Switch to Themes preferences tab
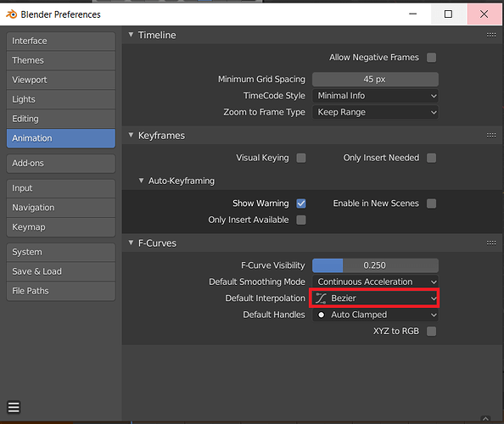The height and width of the screenshot is (424, 504). pyautogui.click(x=61, y=60)
